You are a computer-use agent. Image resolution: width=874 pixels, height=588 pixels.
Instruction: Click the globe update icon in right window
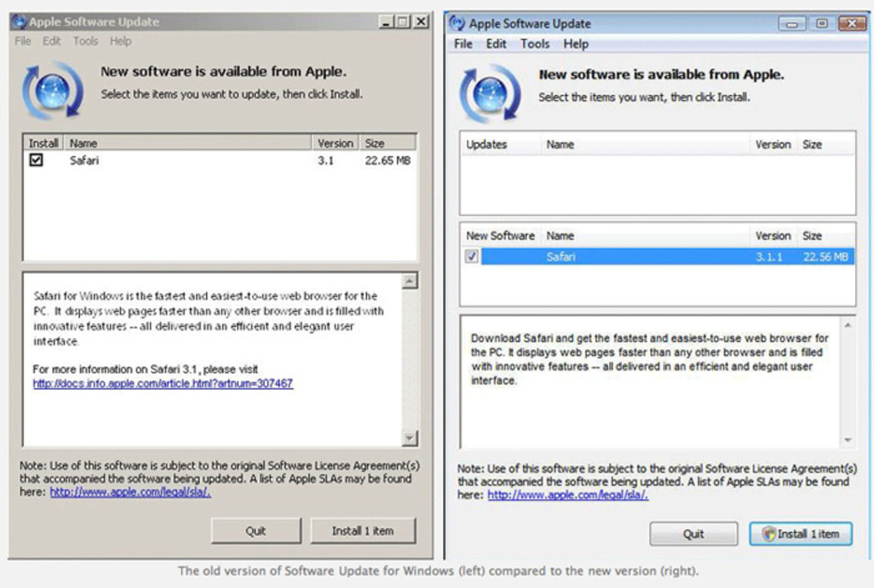(490, 92)
